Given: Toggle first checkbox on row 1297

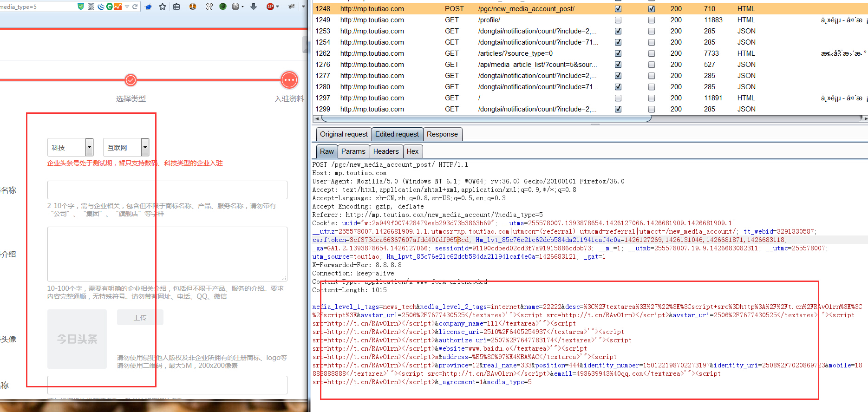Looking at the screenshot, I should point(618,98).
